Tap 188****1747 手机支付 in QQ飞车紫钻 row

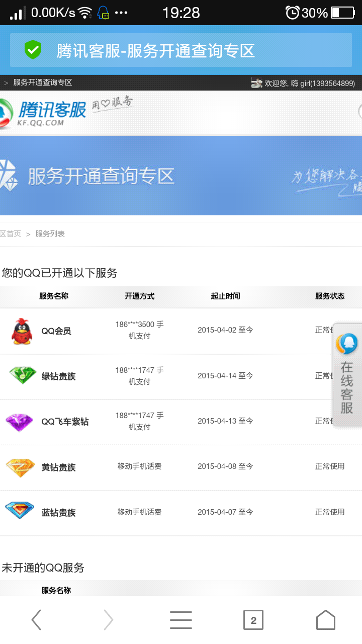coord(140,421)
